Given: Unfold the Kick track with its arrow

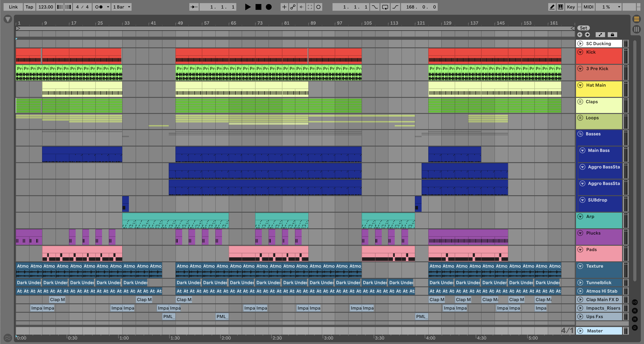Looking at the screenshot, I should [580, 52].
